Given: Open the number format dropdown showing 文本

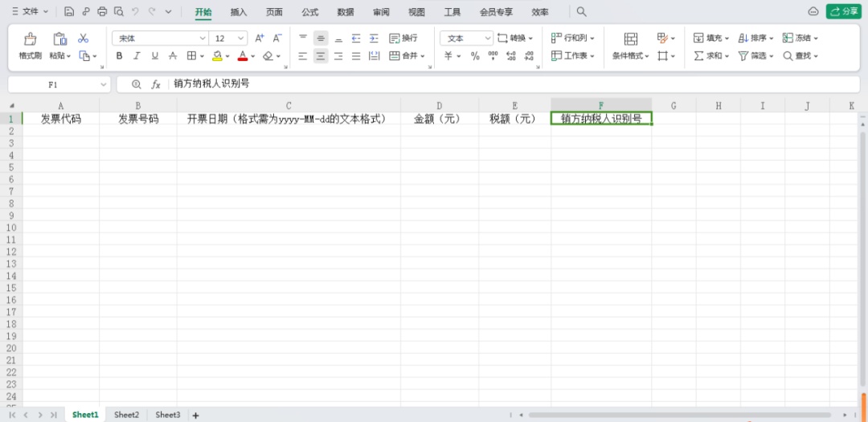Looking at the screenshot, I should [488, 39].
